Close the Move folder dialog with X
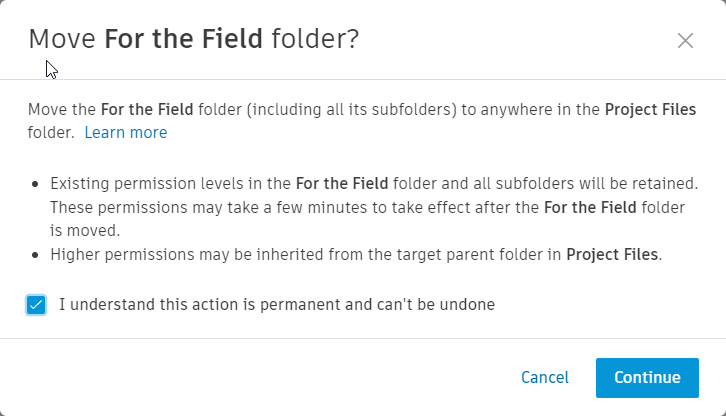 (x=685, y=40)
